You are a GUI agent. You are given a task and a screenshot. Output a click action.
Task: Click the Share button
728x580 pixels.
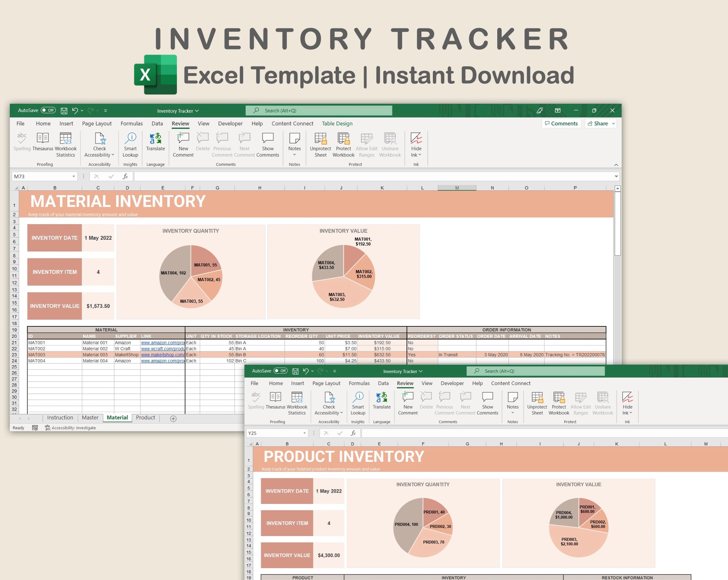point(599,123)
